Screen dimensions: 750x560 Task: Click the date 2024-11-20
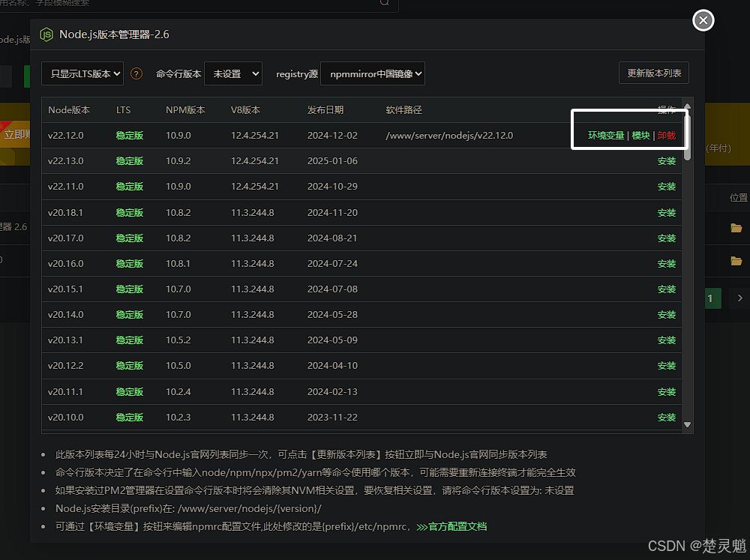point(332,212)
